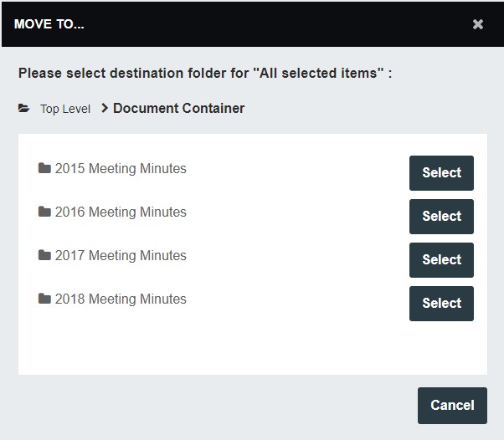Click the chevron before Document Container
The height and width of the screenshot is (440, 504).
point(105,108)
